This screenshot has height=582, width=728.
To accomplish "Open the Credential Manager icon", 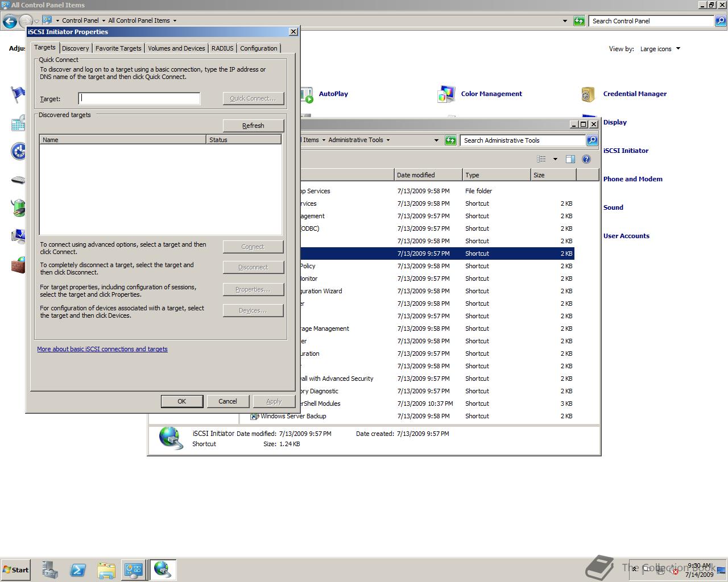I will pos(588,94).
